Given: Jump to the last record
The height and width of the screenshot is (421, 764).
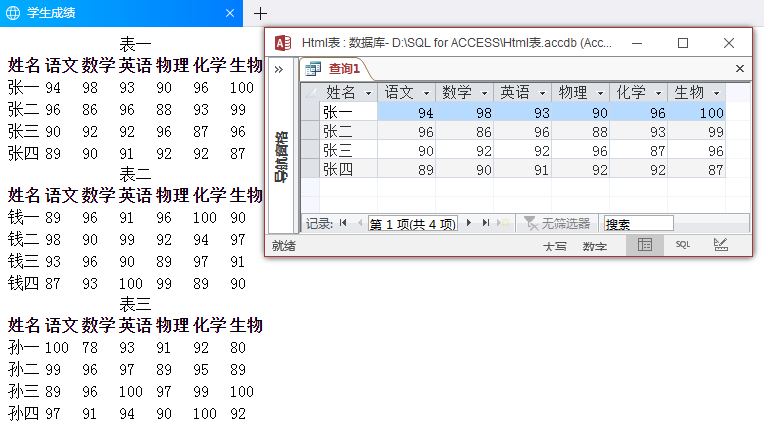Looking at the screenshot, I should pos(485,223).
